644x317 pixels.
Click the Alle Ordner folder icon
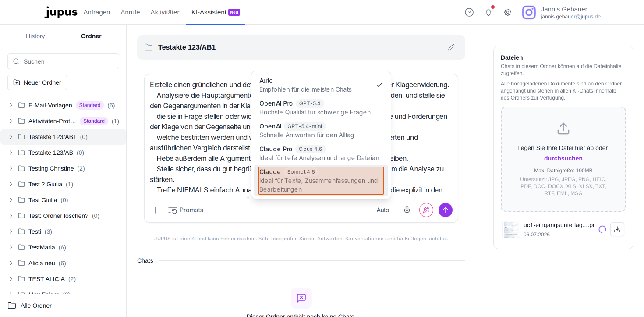click(x=12, y=306)
